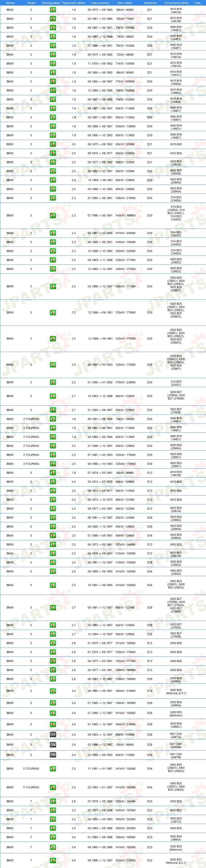This screenshot has height=868, width=206.
Task: Select power value 175kW / 238KM
Action: [125, 382]
